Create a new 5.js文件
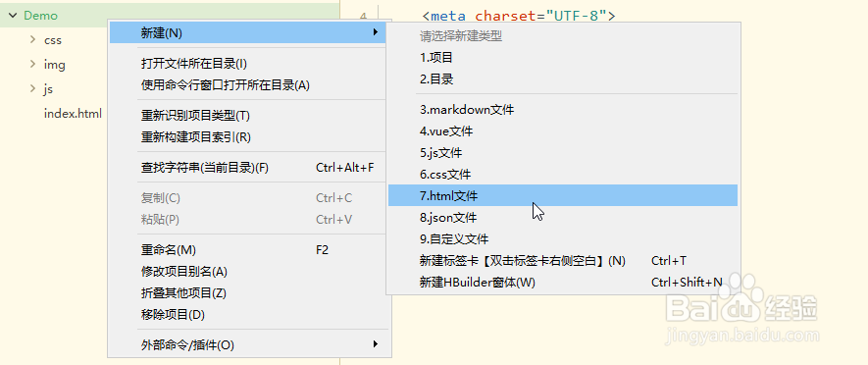 pos(563,153)
